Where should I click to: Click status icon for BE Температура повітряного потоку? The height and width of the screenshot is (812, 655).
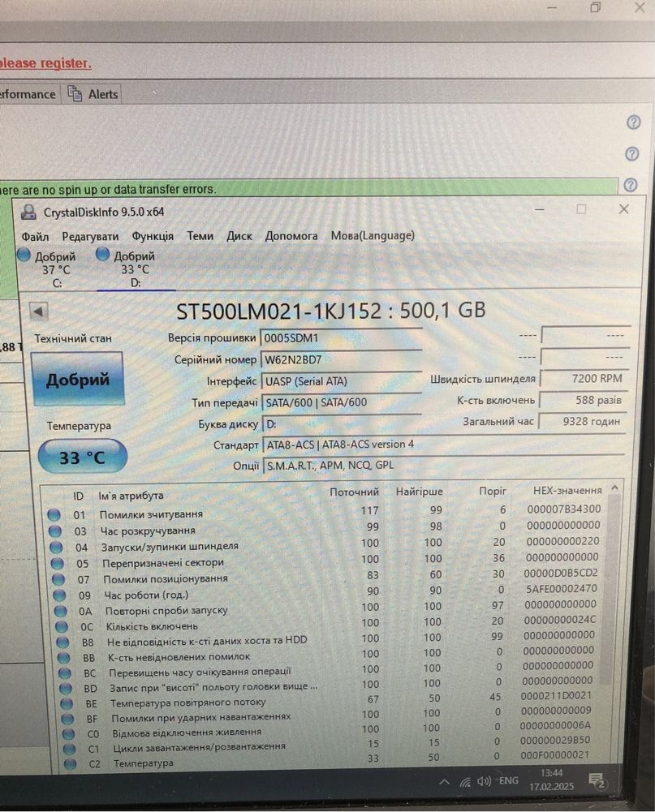[x=67, y=704]
